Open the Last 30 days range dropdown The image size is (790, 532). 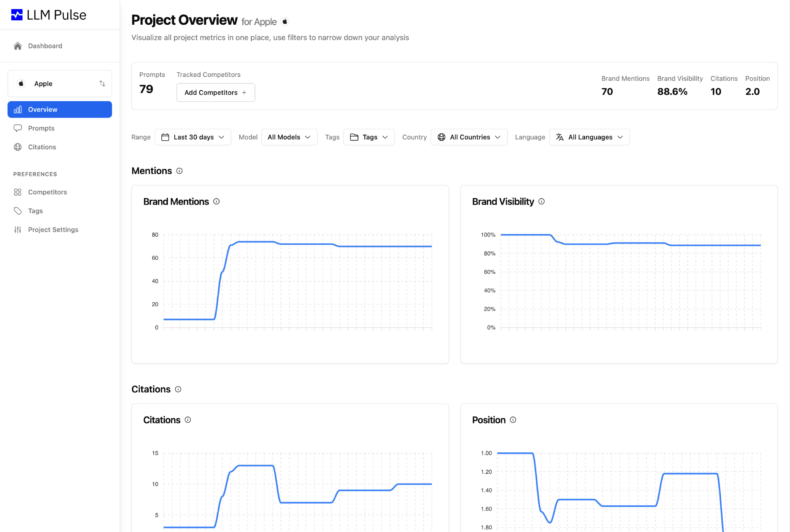pyautogui.click(x=193, y=137)
